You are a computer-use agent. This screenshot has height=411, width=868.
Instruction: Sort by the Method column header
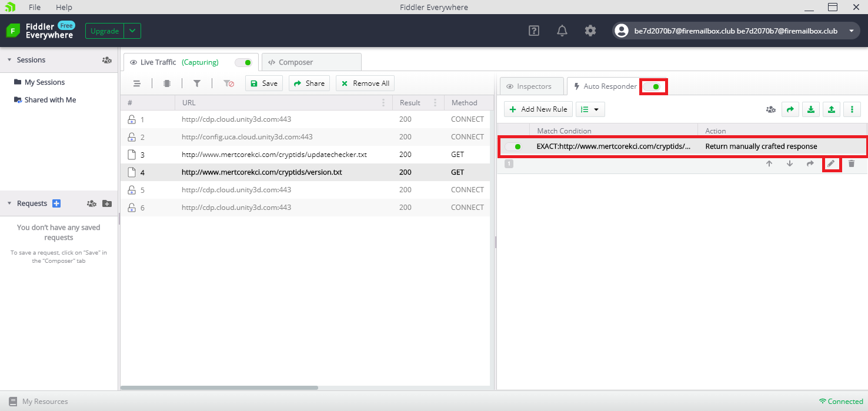pyautogui.click(x=465, y=103)
